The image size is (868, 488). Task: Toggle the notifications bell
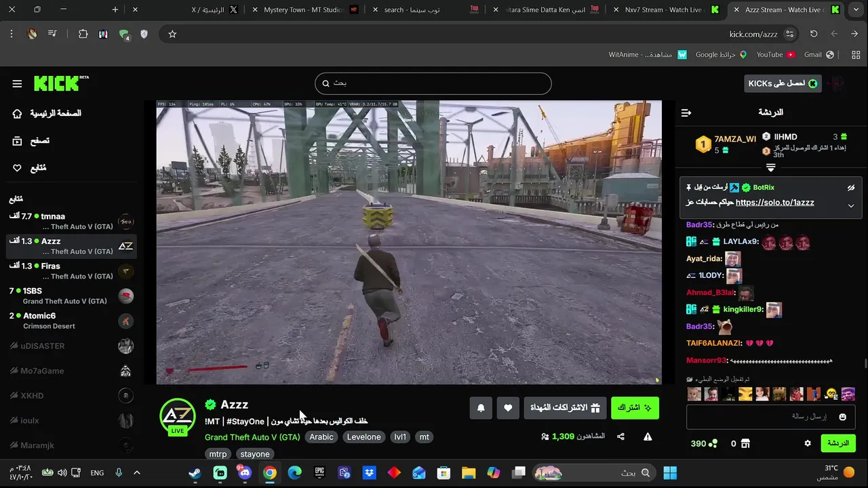[481, 408]
